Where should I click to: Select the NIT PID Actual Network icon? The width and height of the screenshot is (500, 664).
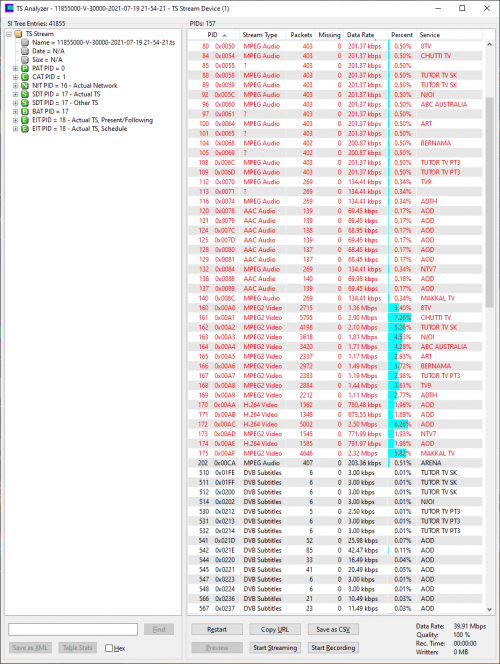click(25, 86)
